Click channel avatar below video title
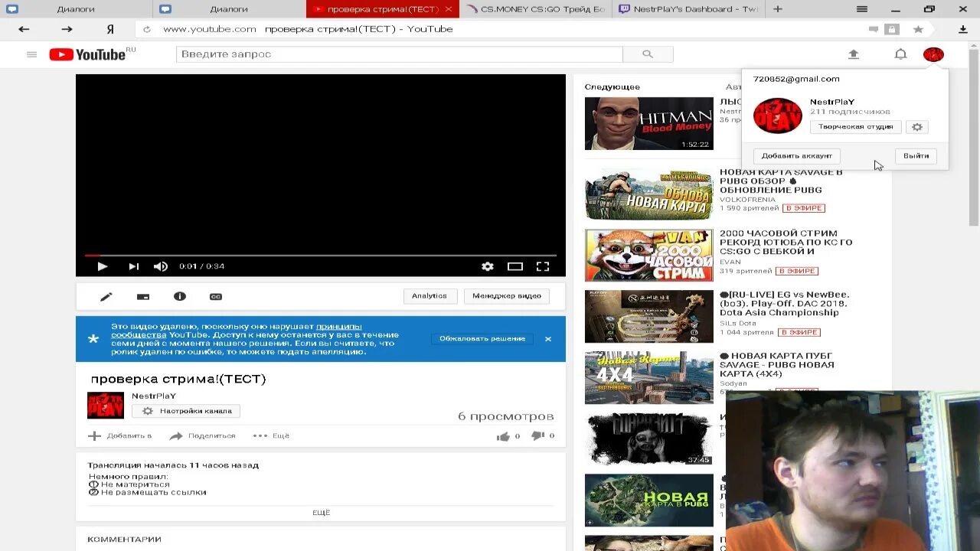This screenshot has width=980, height=551. [106, 406]
